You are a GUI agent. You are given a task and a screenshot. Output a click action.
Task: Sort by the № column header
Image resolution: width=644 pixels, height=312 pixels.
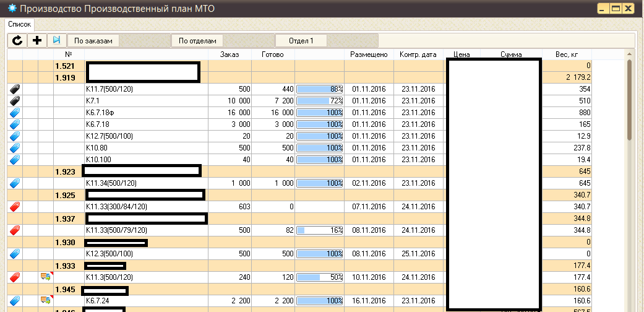tap(69, 54)
